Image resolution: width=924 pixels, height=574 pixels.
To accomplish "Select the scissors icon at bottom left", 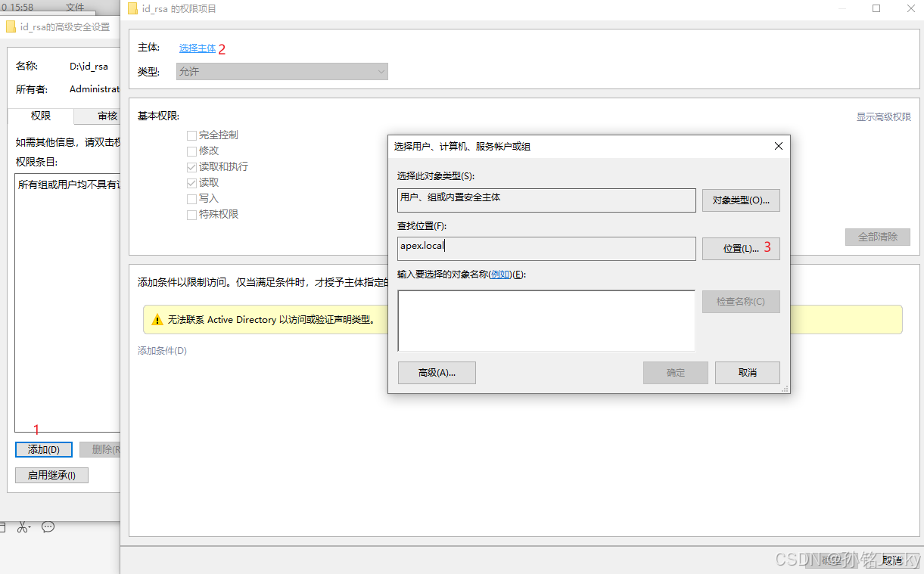I will pos(23,526).
